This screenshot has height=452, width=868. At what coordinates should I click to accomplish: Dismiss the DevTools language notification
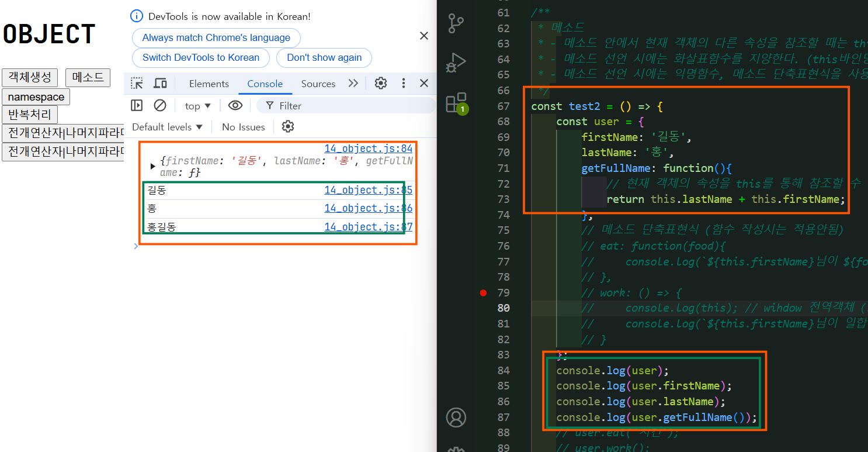pyautogui.click(x=424, y=36)
